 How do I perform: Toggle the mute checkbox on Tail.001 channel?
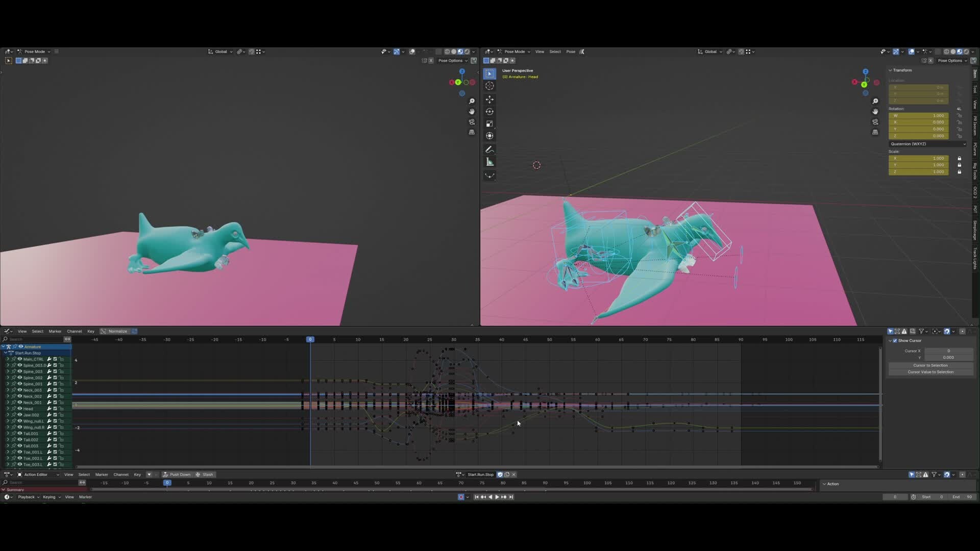(55, 433)
